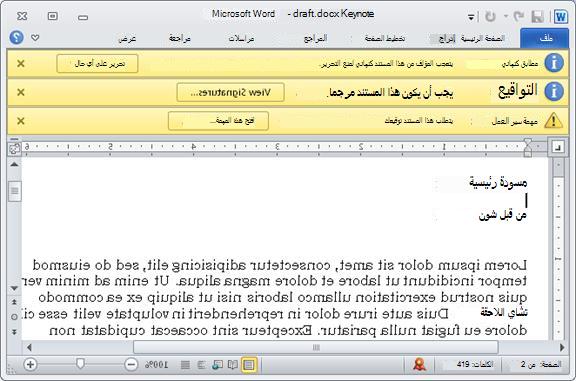Screen dimensions: 576x381
Task: Click info icon on التواقيع message bar
Action: click(x=554, y=91)
